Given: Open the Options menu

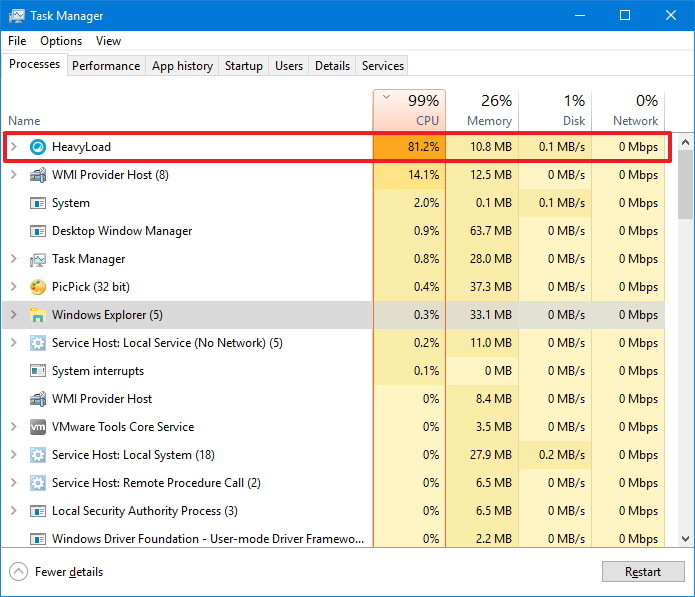Looking at the screenshot, I should point(61,41).
